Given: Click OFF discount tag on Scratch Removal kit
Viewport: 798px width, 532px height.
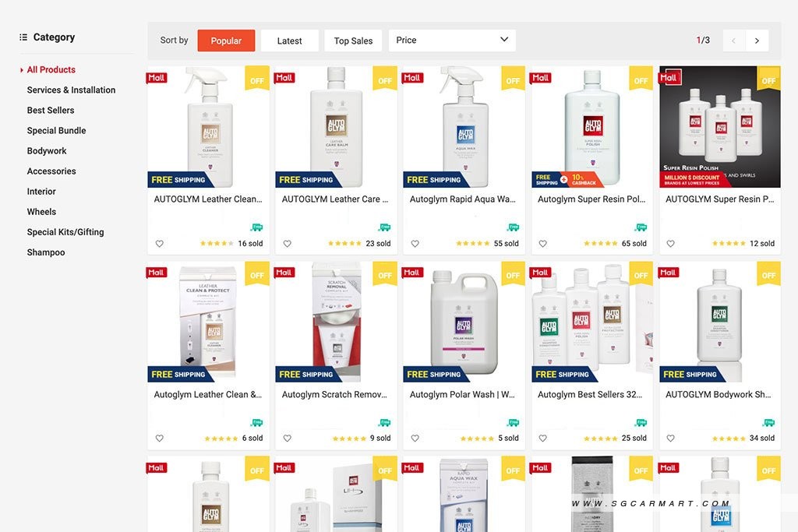Looking at the screenshot, I should click(x=385, y=273).
